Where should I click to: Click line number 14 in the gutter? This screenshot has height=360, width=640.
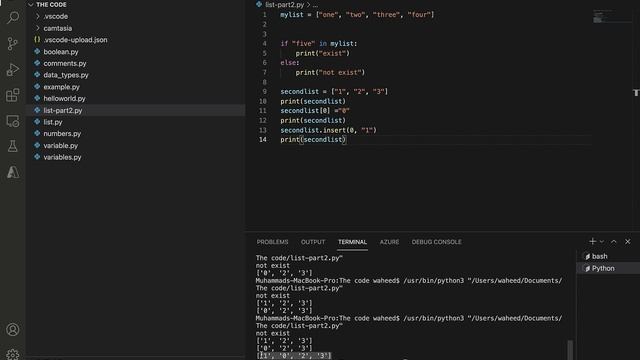262,140
